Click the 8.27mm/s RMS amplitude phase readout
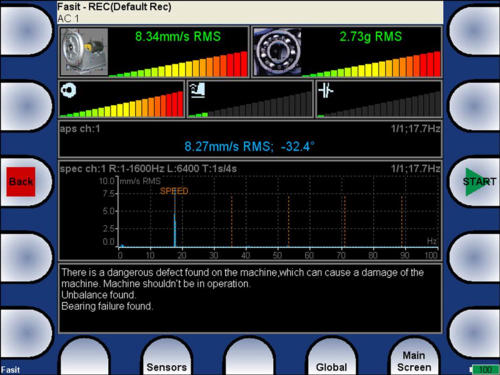 [249, 146]
